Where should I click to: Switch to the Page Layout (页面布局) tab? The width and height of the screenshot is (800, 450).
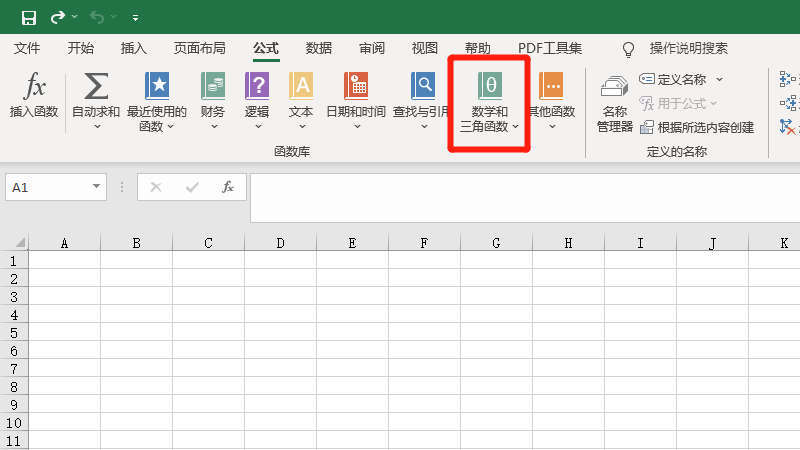coord(199,48)
